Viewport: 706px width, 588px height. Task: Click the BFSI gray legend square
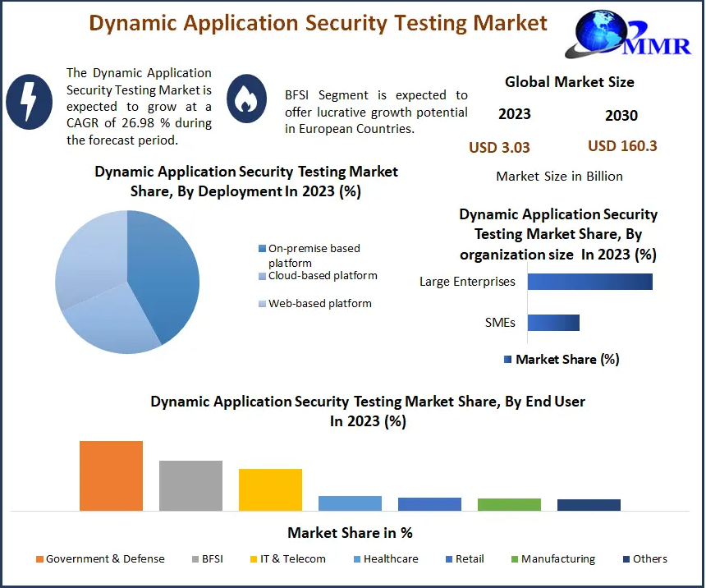pyautogui.click(x=195, y=559)
